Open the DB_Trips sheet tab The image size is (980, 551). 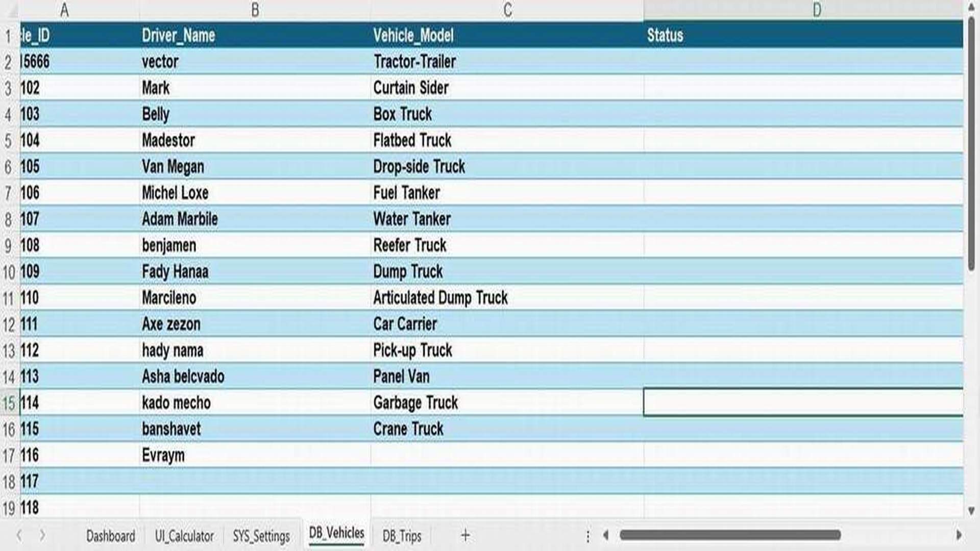click(x=402, y=536)
